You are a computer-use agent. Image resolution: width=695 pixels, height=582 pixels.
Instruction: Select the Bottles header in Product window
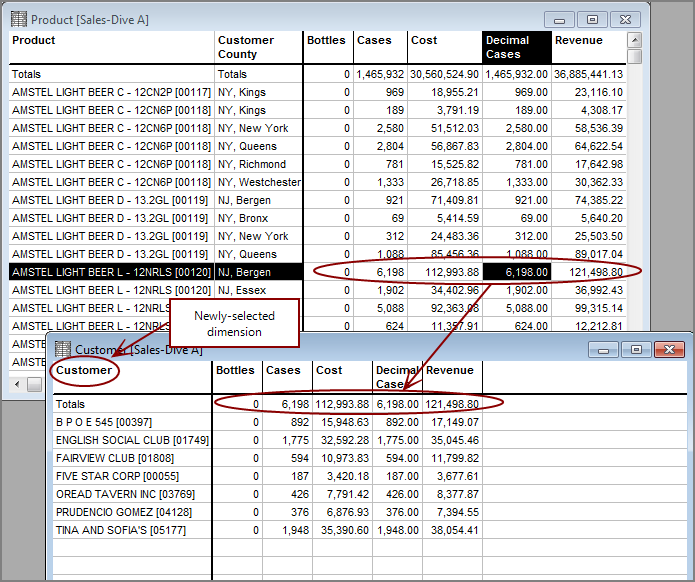tap(328, 47)
